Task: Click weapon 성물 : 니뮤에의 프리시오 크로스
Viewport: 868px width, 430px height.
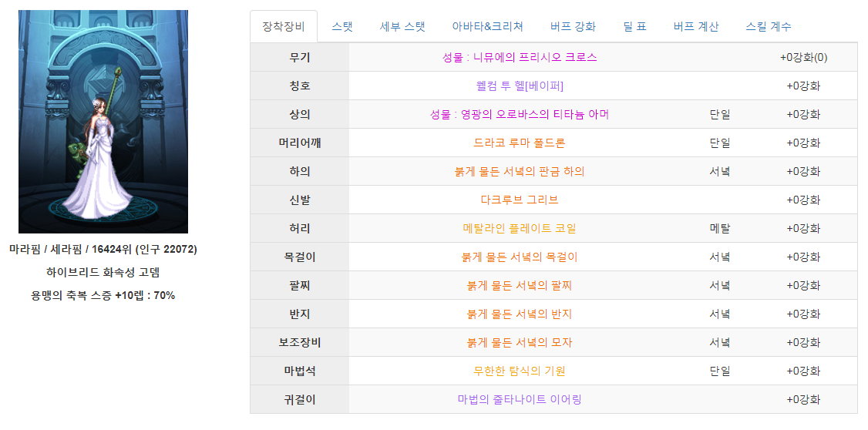Action: click(520, 57)
